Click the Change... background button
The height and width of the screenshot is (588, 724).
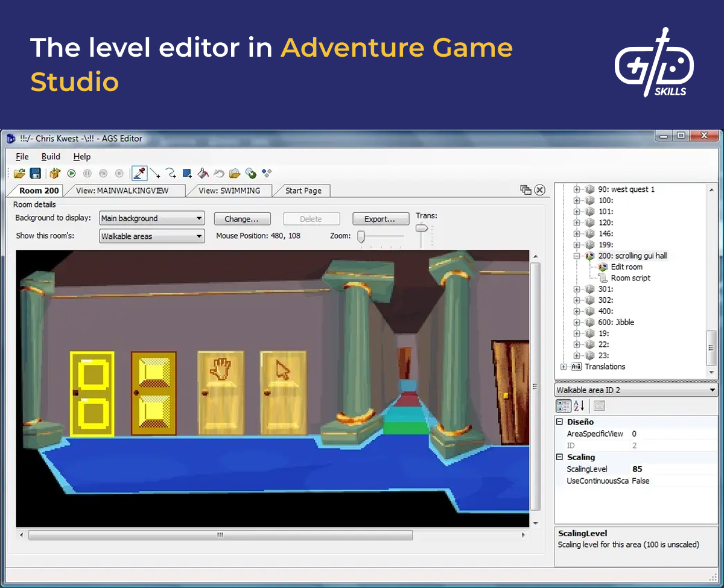pyautogui.click(x=242, y=218)
